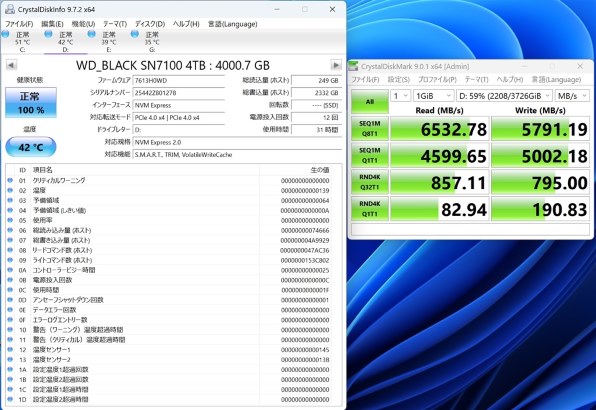Open 言語(Language) menu in CrystalDiskInfo

coord(233,24)
